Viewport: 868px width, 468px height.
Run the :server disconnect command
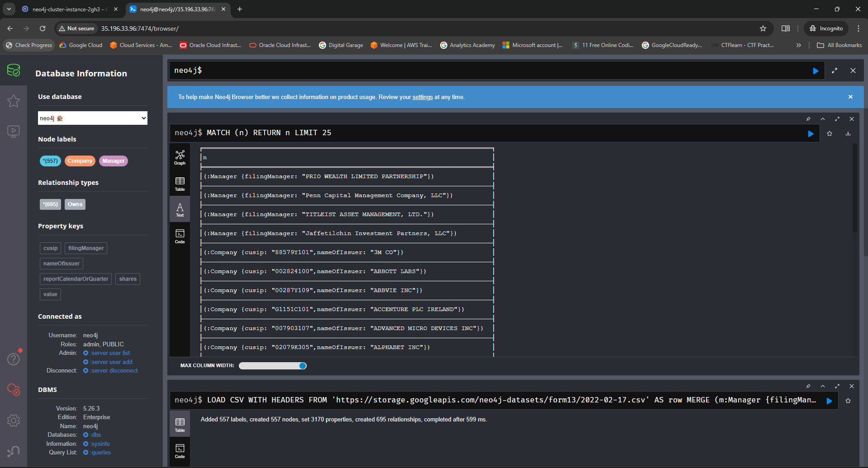[111, 371]
